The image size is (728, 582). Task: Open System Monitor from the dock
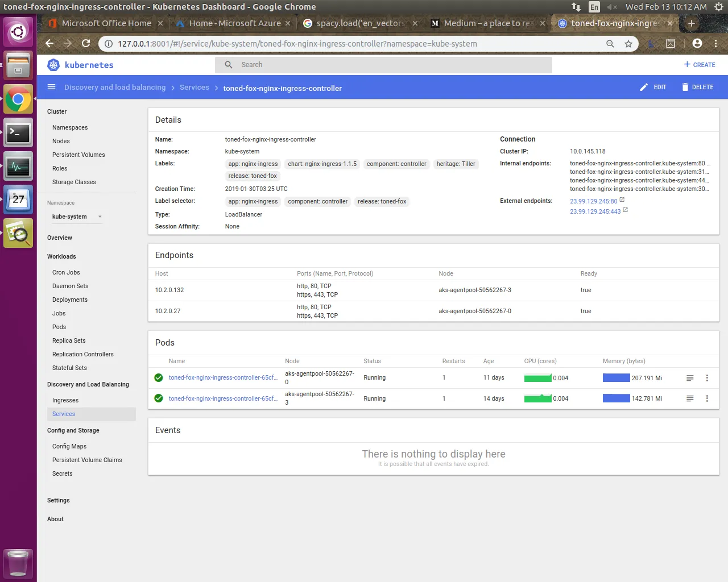[x=18, y=167]
